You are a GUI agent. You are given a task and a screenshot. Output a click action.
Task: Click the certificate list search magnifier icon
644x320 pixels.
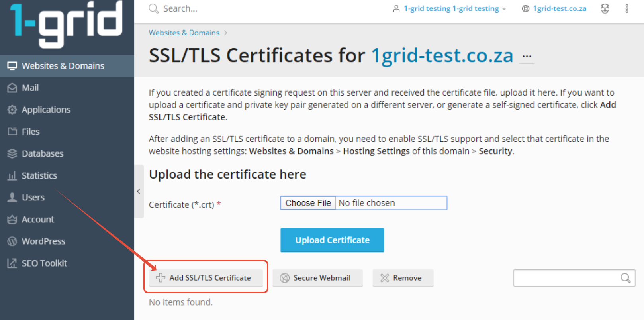[x=626, y=278]
